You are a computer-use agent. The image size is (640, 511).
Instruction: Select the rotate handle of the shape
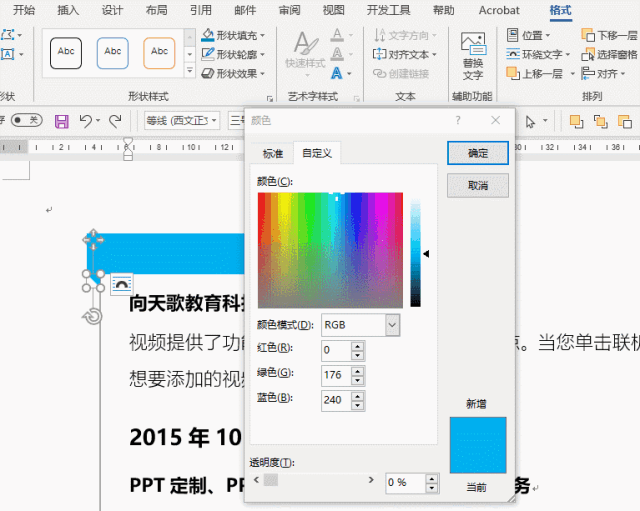(x=93, y=316)
